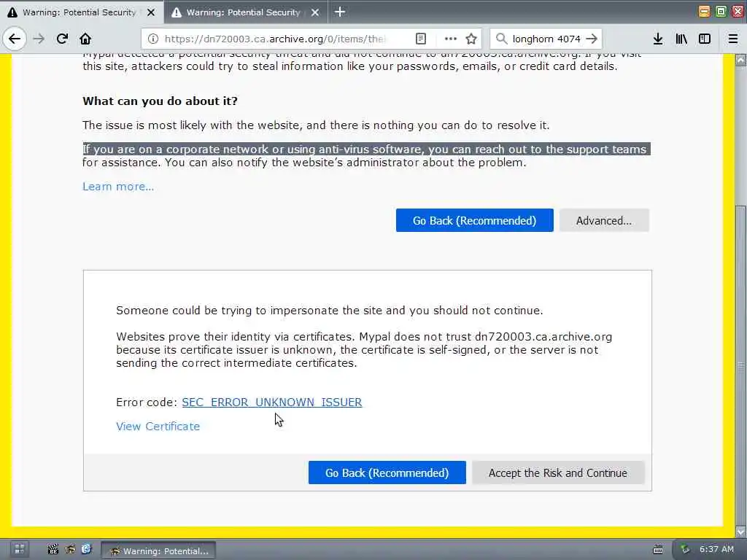Go back using the back arrow
The image size is (747, 560).
tap(15, 39)
